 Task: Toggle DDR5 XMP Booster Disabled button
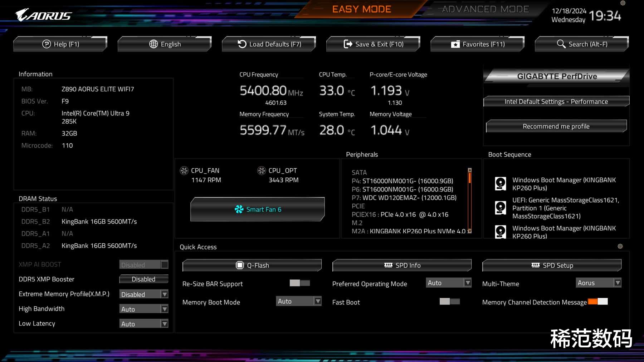143,279
